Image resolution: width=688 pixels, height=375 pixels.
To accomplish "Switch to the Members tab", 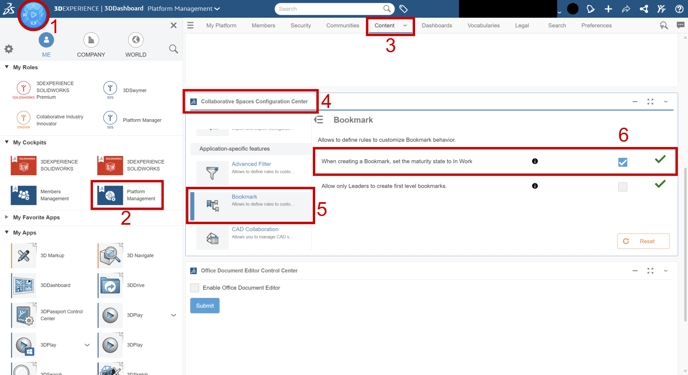I will tap(263, 25).
